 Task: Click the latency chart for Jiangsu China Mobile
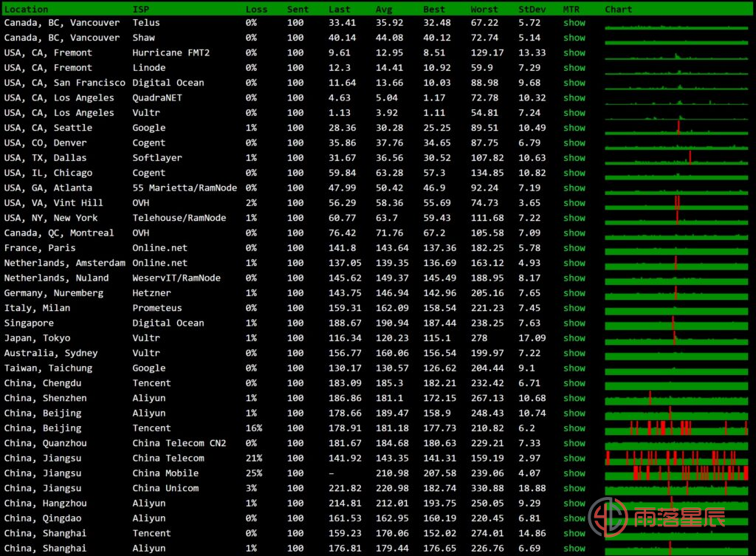676,473
